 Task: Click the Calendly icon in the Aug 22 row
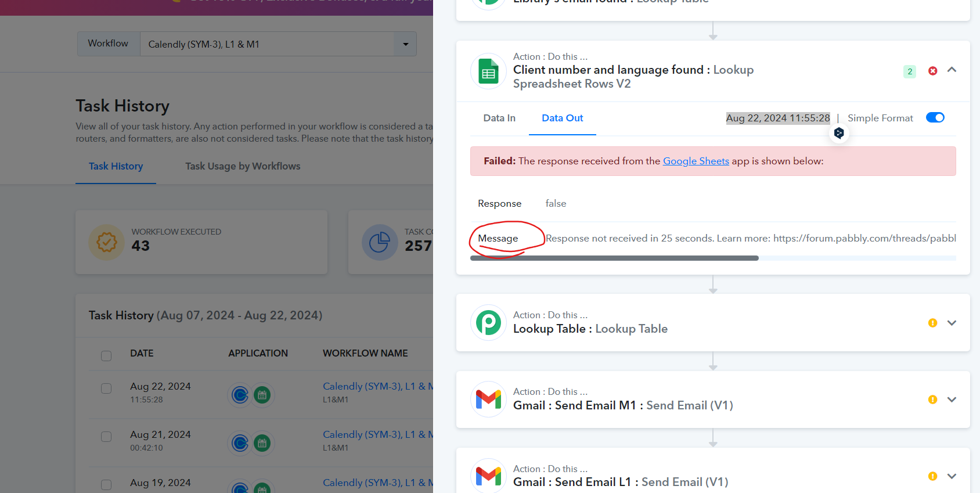click(x=240, y=395)
